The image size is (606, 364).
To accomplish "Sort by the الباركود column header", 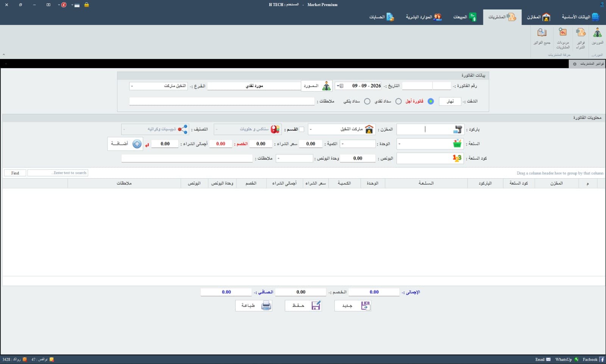I will (x=485, y=183).
